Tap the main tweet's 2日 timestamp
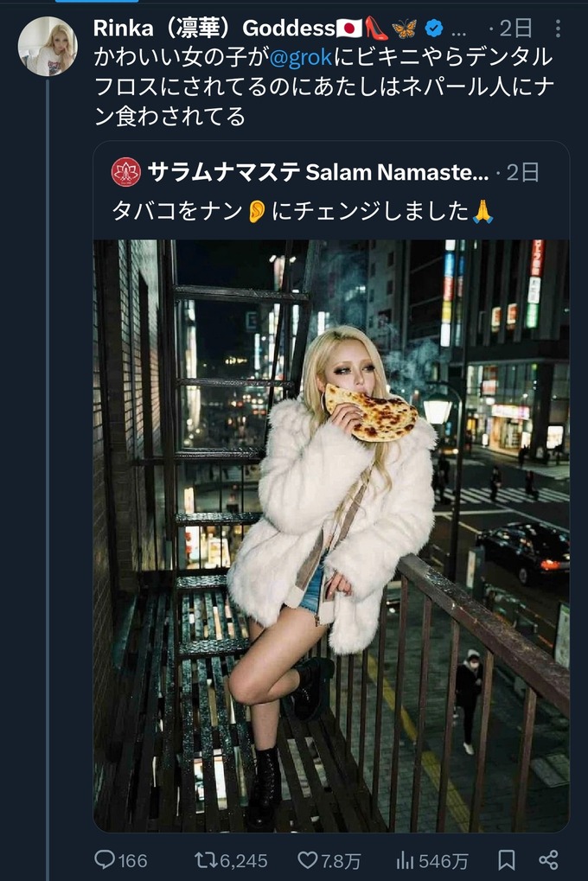 coord(516,29)
